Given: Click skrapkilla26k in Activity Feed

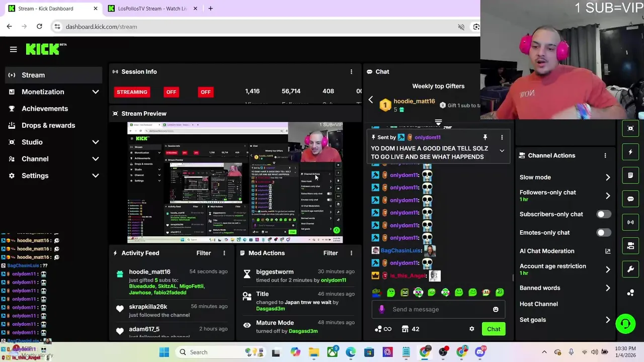Looking at the screenshot, I should [x=148, y=307].
